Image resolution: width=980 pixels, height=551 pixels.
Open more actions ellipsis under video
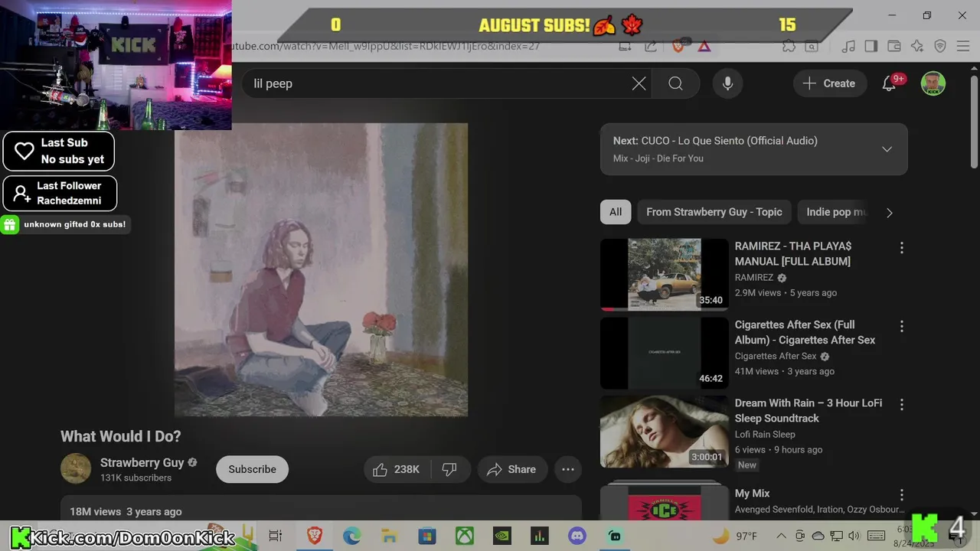[x=568, y=469]
